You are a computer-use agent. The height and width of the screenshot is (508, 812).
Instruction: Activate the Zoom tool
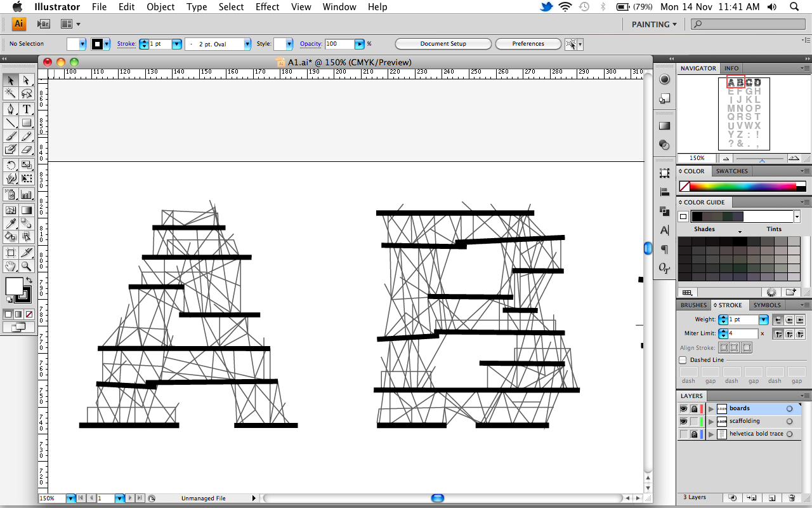[x=27, y=266]
